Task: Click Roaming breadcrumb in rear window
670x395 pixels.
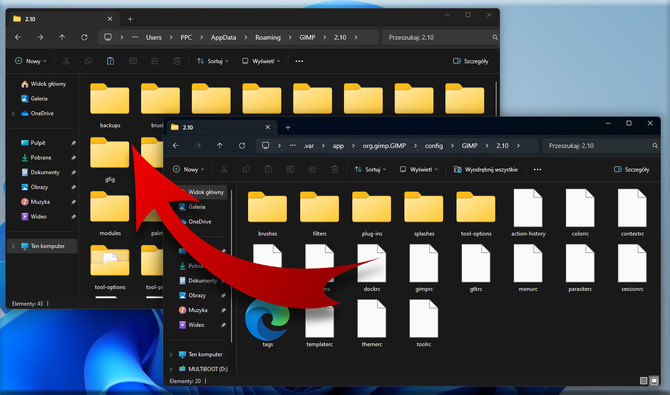Action: click(268, 38)
